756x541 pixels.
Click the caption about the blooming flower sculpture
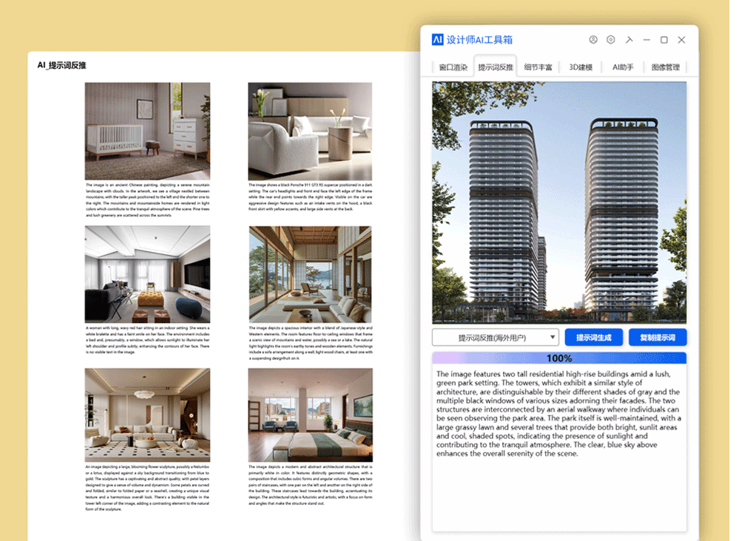[147, 488]
